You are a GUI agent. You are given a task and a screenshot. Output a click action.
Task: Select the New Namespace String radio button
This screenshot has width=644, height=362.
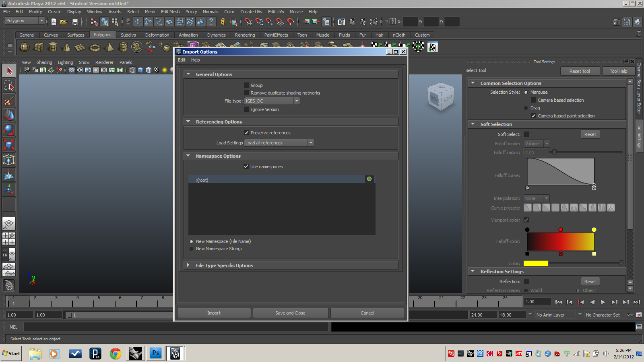click(192, 249)
